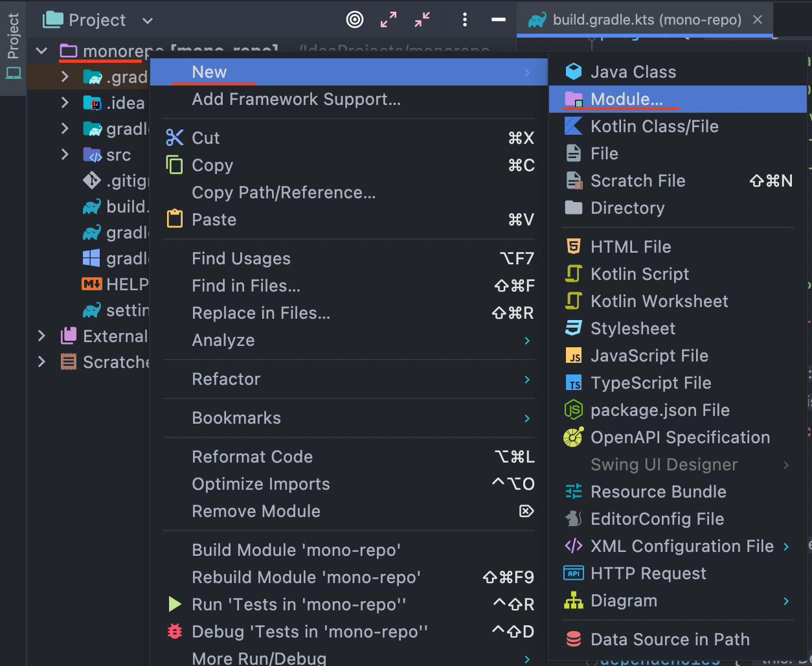
Task: Choose Copy from context menu
Action: click(349, 165)
